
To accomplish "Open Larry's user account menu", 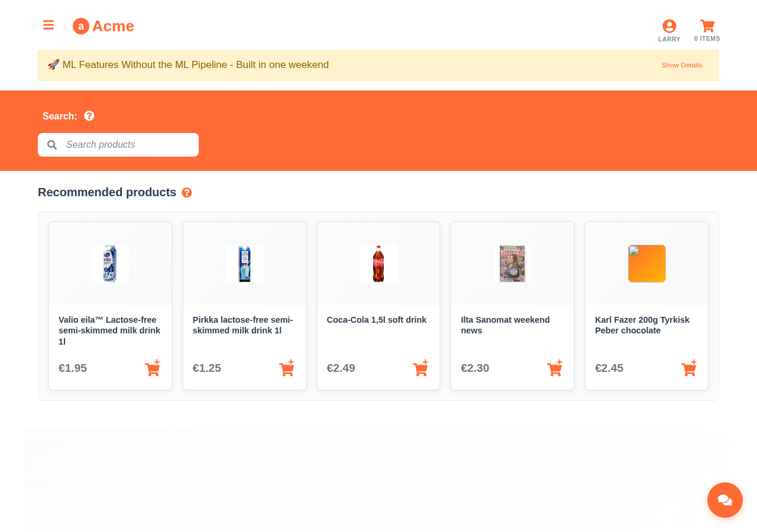I will [669, 30].
